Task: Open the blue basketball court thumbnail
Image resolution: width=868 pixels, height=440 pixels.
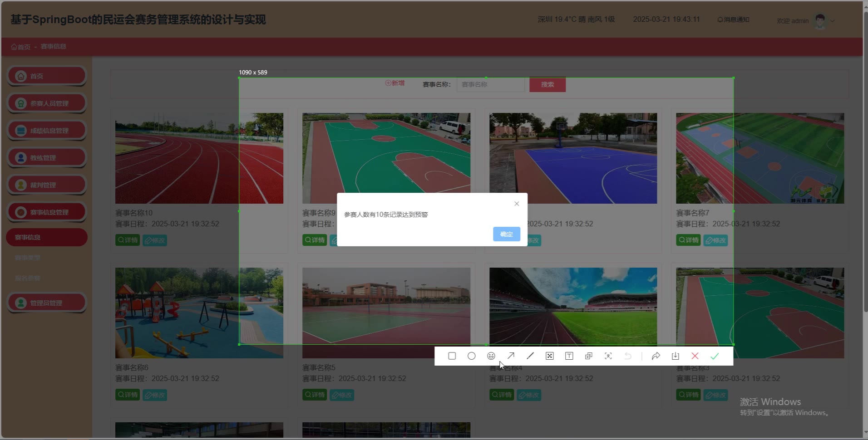Action: coord(573,158)
